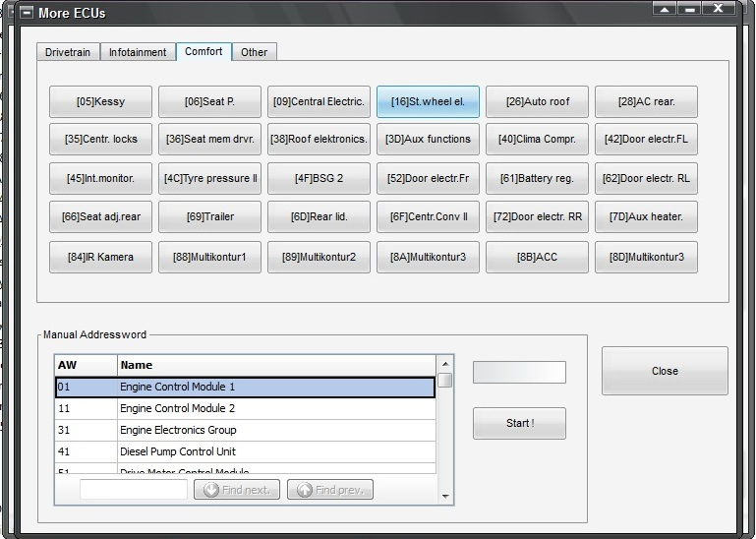Select Diesel Pump Control Unit row
Image resolution: width=756 pixels, height=539 pixels.
coord(245,452)
